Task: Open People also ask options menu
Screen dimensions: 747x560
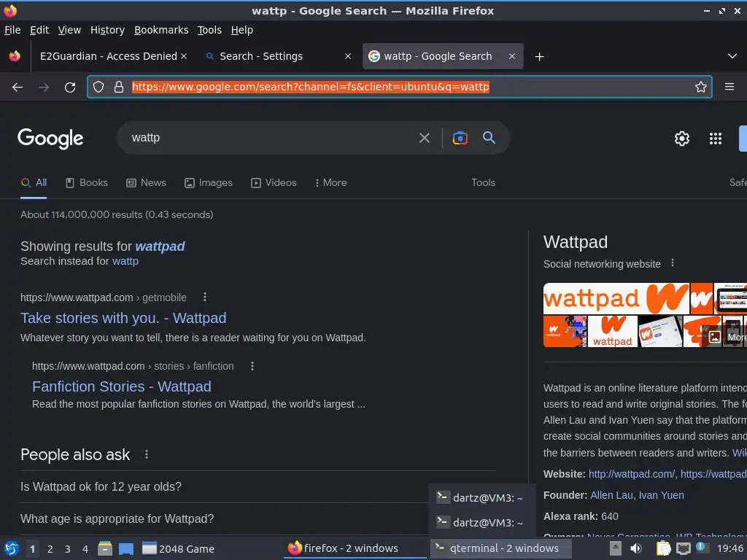Action: click(146, 454)
